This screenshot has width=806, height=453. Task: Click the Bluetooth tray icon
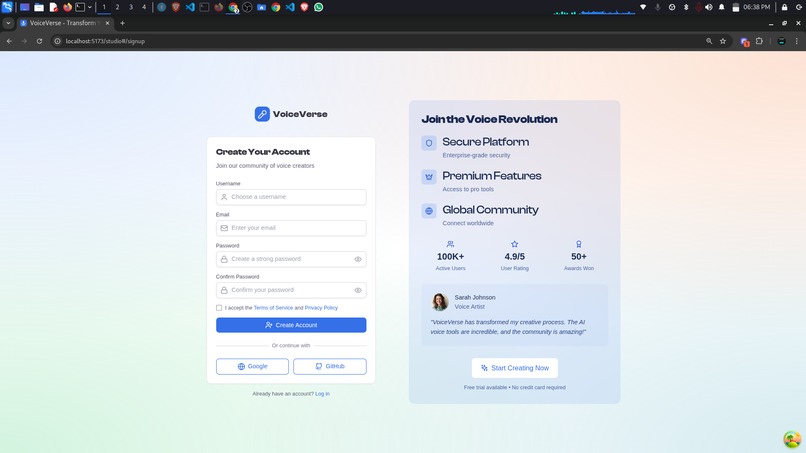coord(686,7)
